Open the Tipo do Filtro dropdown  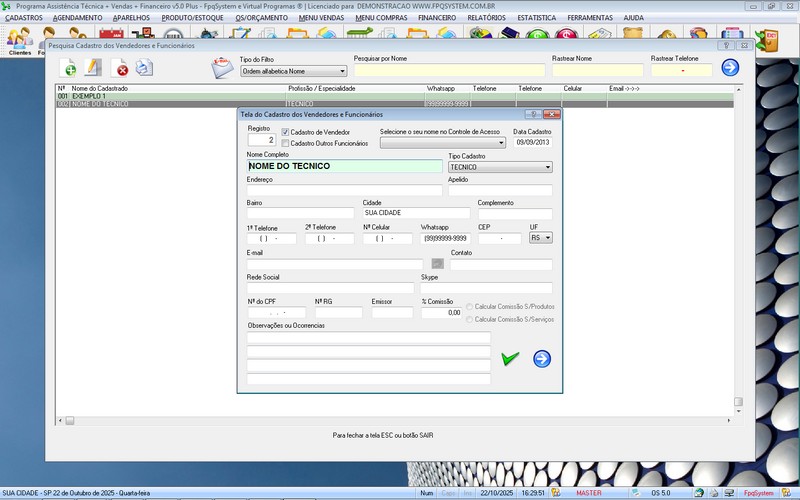(x=293, y=71)
